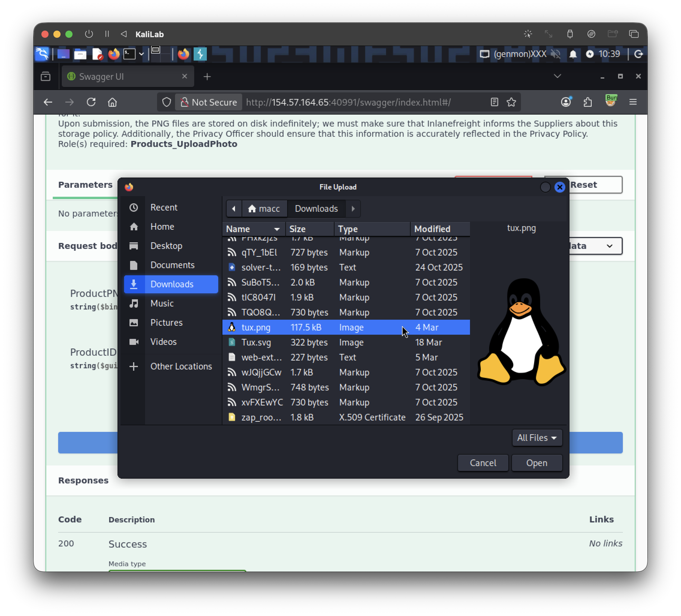Image resolution: width=681 pixels, height=616 pixels.
Task: Open Other Locations in the file dialog
Action: (x=171, y=366)
